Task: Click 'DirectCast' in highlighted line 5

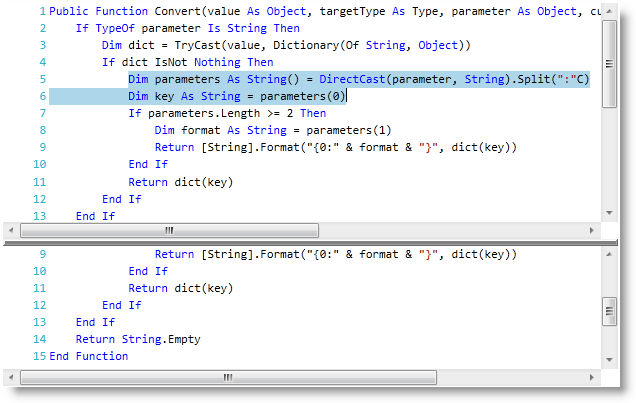Action: coord(352,79)
